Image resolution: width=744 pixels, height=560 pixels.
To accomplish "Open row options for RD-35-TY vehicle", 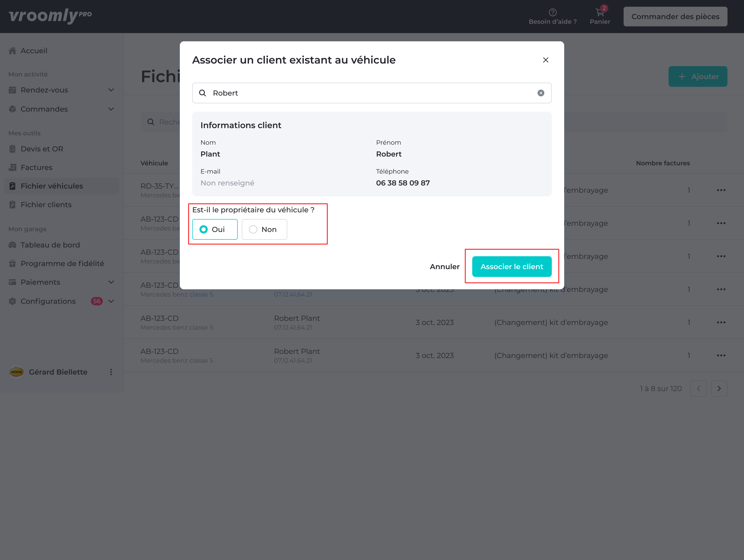I will pyautogui.click(x=721, y=190).
